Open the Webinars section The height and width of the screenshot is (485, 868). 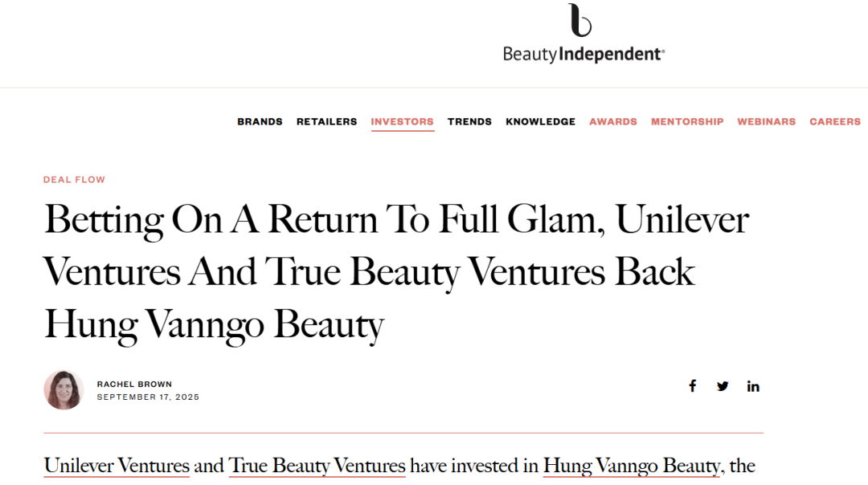766,122
